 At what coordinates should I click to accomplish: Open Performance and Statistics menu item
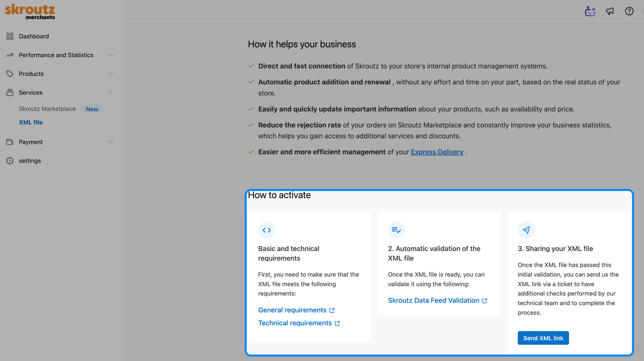(x=56, y=55)
